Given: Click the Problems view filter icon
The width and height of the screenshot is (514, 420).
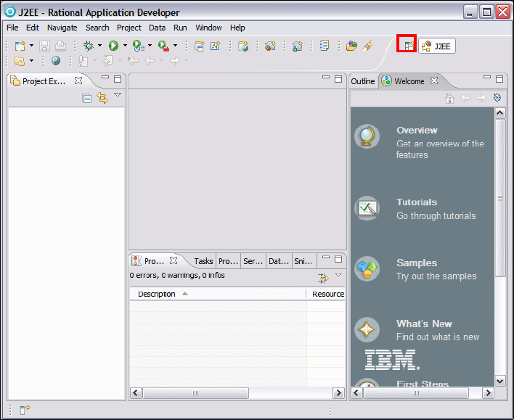Looking at the screenshot, I should point(323,278).
